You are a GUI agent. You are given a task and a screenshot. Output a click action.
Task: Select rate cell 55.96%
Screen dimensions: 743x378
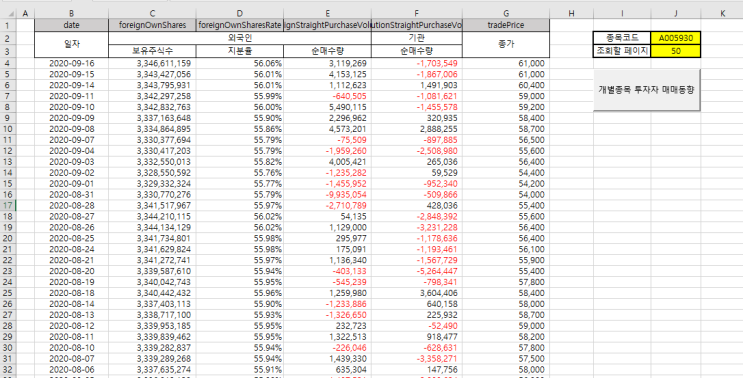tap(239, 293)
